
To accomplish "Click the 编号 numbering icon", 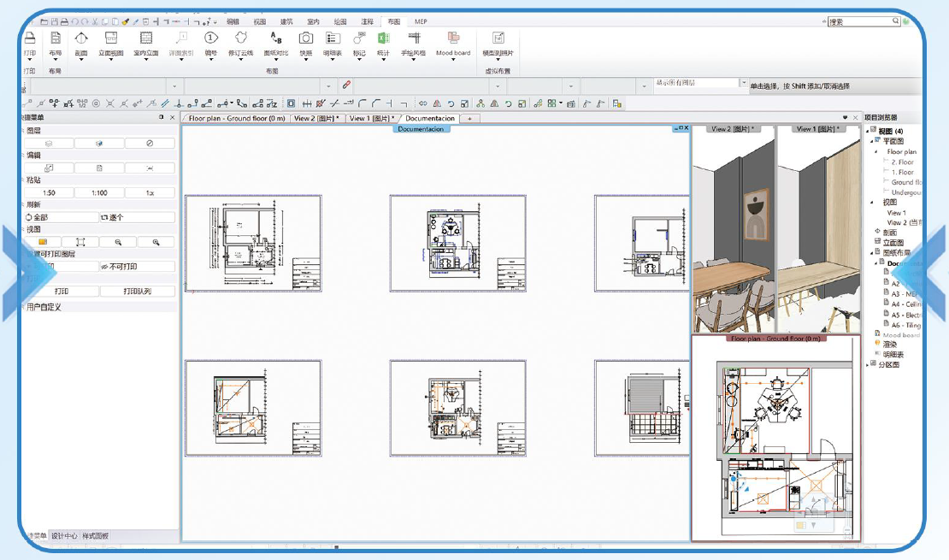I will tap(210, 39).
